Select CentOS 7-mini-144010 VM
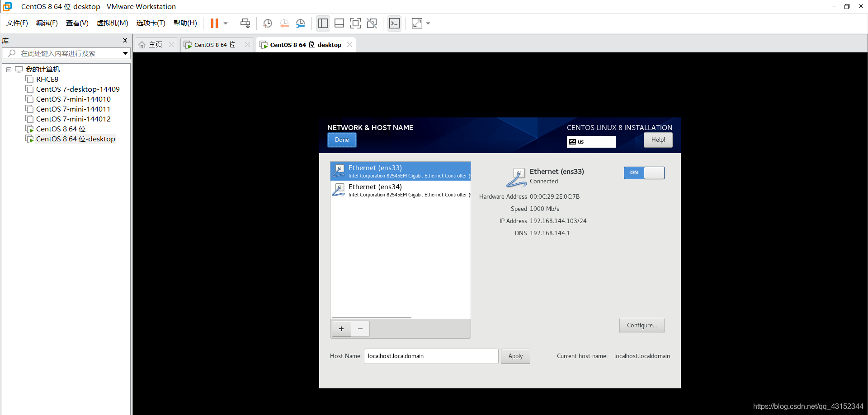 [x=73, y=99]
